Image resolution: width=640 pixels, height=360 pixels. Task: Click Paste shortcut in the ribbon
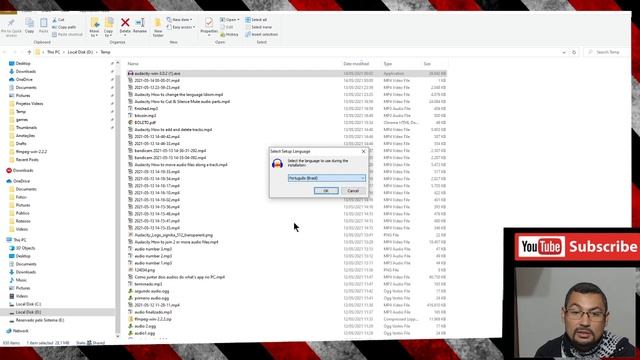coord(67,34)
